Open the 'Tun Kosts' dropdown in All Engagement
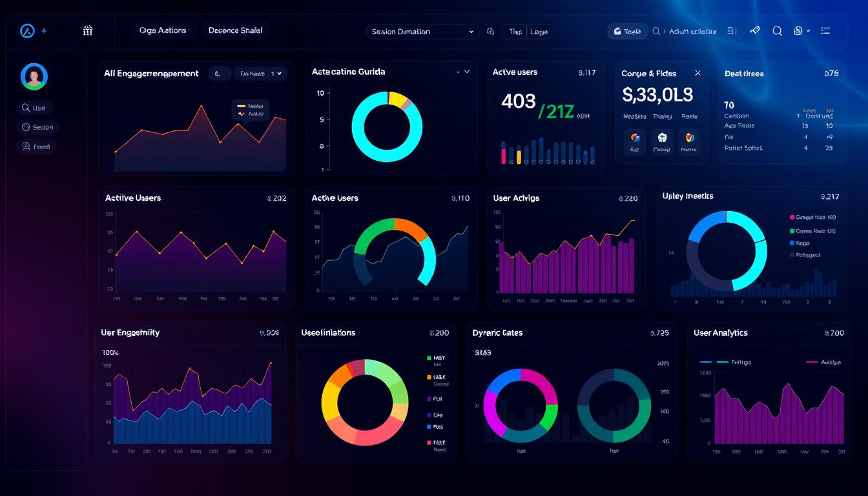Screen dimensions: 868x496 [x=260, y=74]
